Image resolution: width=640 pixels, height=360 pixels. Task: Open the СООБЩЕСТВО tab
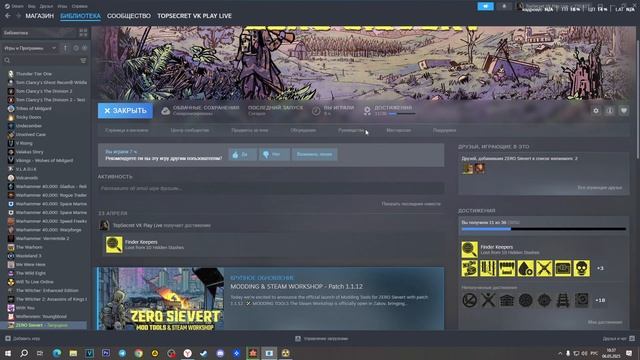(129, 16)
